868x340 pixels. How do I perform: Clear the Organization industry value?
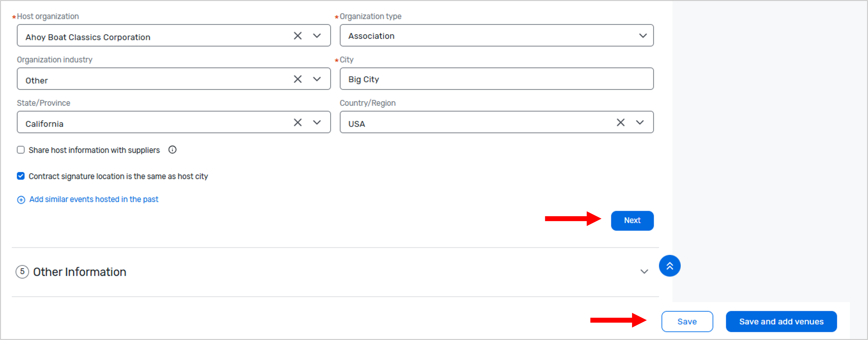click(297, 79)
